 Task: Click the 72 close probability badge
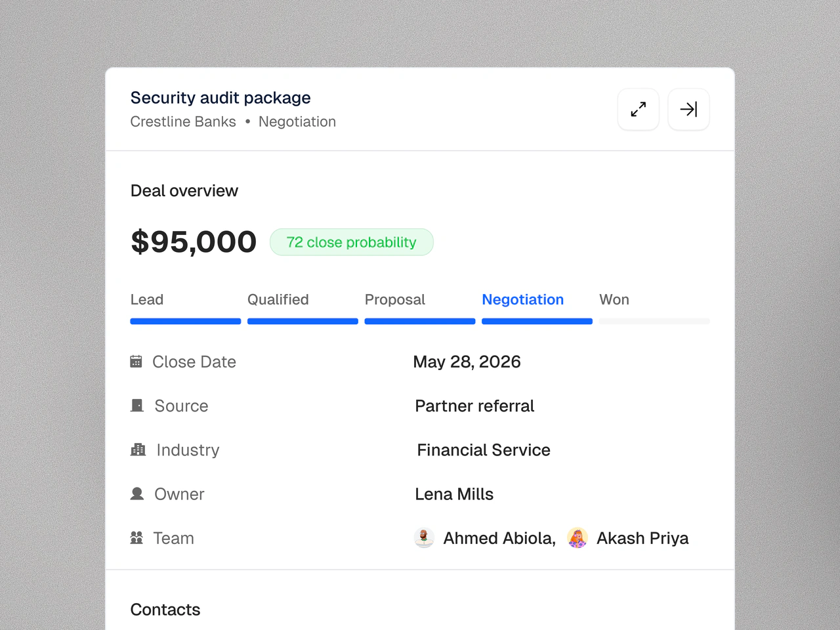352,242
